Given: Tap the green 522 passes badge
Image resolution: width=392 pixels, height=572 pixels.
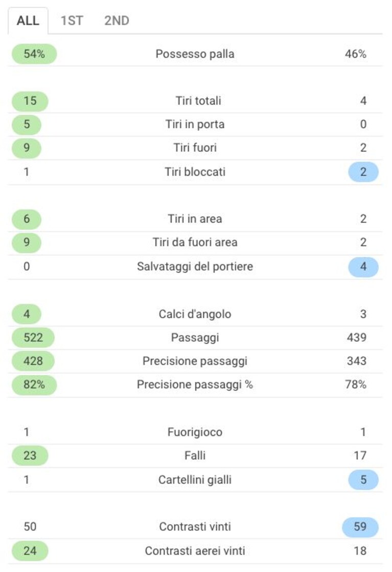Looking at the screenshot, I should (33, 338).
